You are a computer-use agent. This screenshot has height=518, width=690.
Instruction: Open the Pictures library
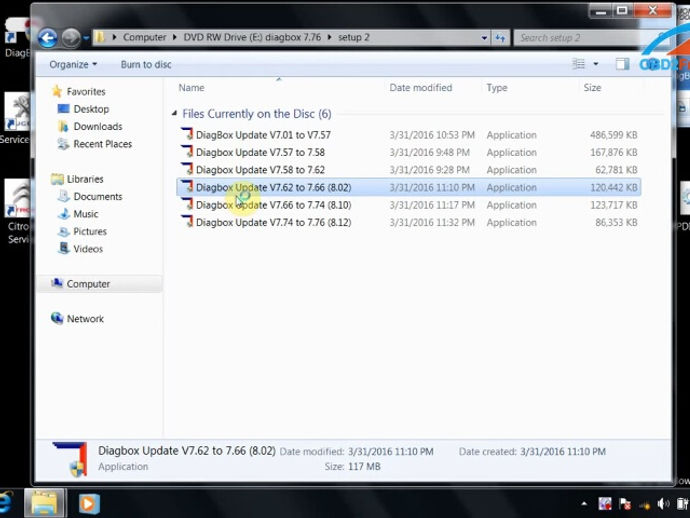tap(90, 231)
